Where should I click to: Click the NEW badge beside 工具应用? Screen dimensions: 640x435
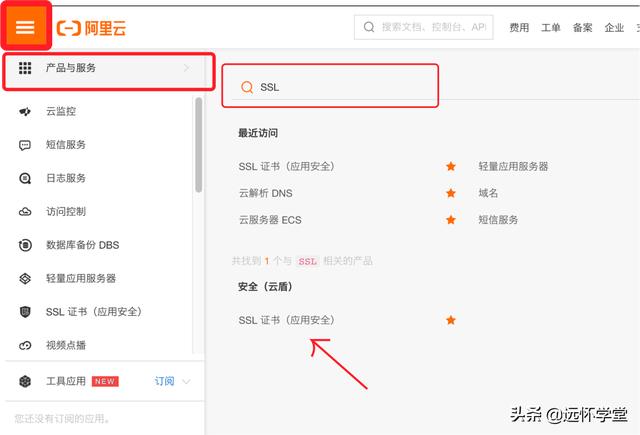point(105,382)
